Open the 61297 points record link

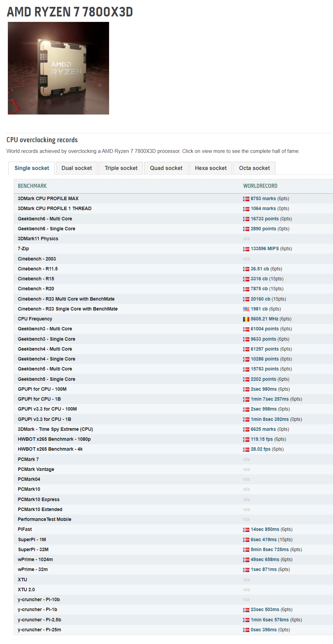point(265,349)
